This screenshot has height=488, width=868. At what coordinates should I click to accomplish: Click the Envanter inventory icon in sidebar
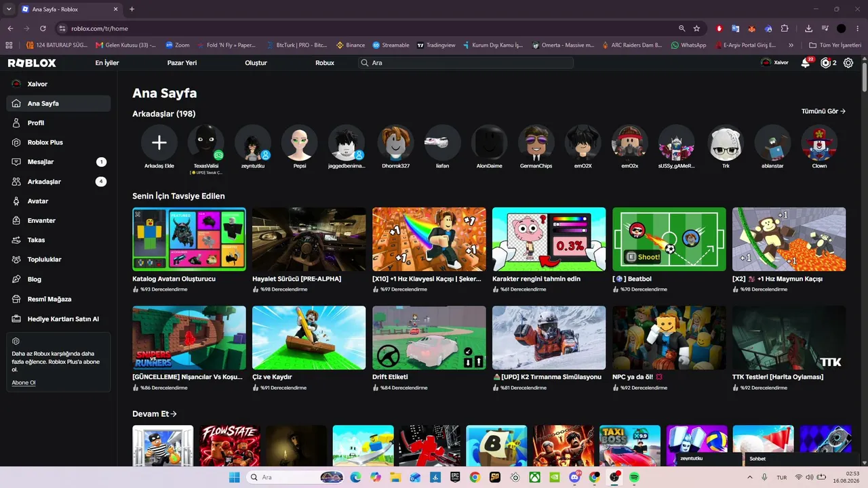(16, 220)
